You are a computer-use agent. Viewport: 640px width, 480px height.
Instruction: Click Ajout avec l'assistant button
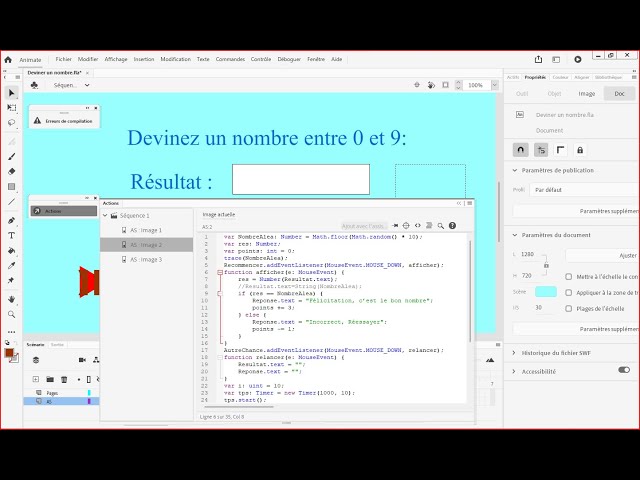(363, 226)
